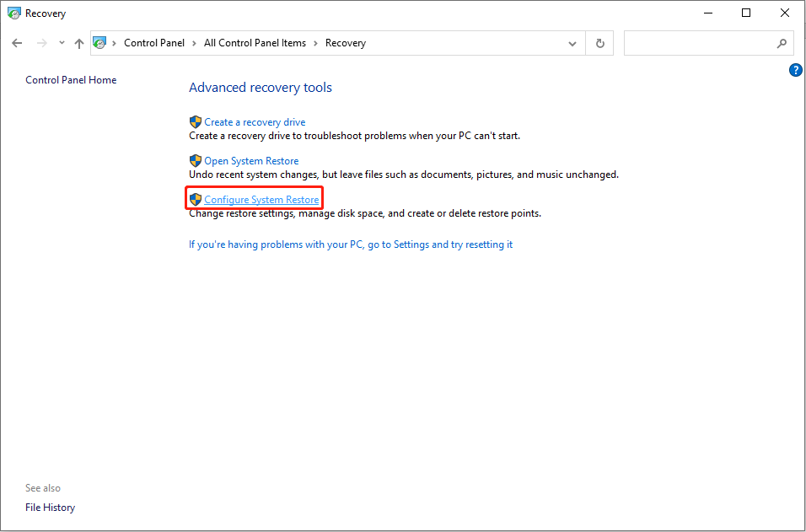Open Help via the blue question mark
The height and width of the screenshot is (532, 806).
pos(795,70)
